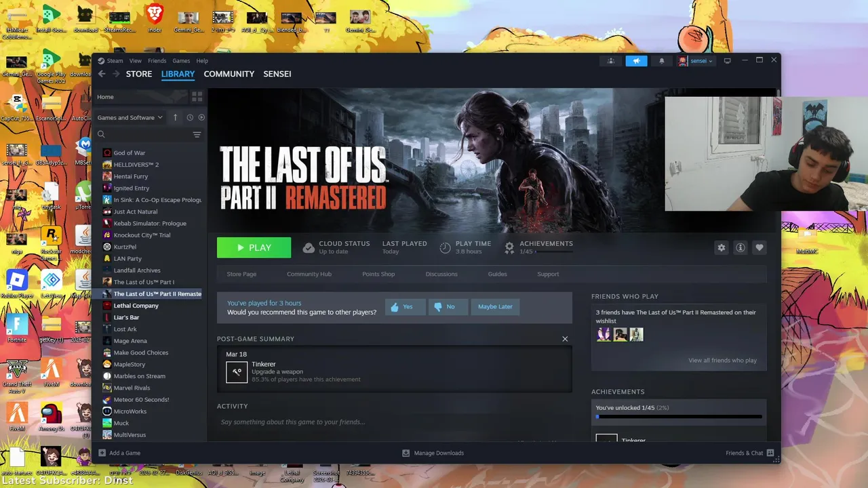Open the Discussions link

click(441, 274)
